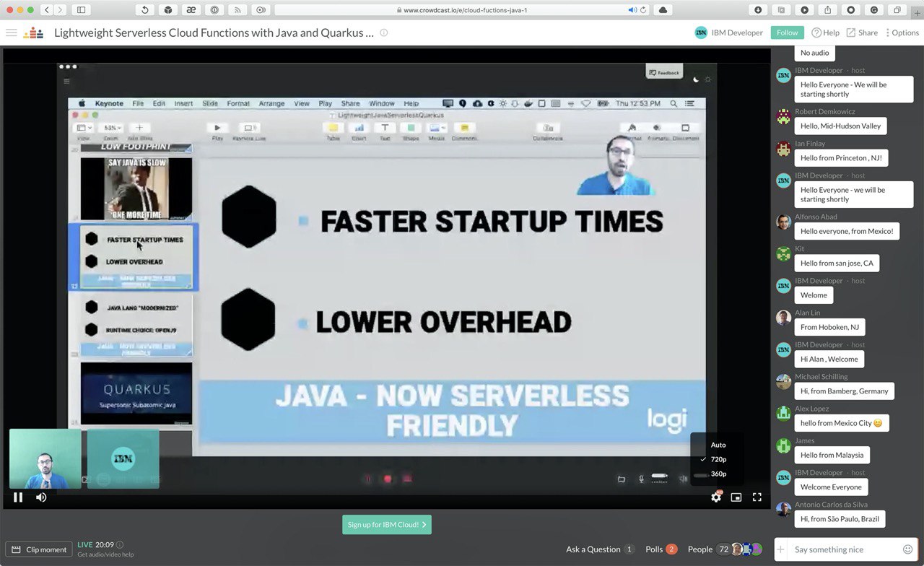
Task: Click the 'Hi, from São Paulo, Brazil' message
Action: point(840,518)
